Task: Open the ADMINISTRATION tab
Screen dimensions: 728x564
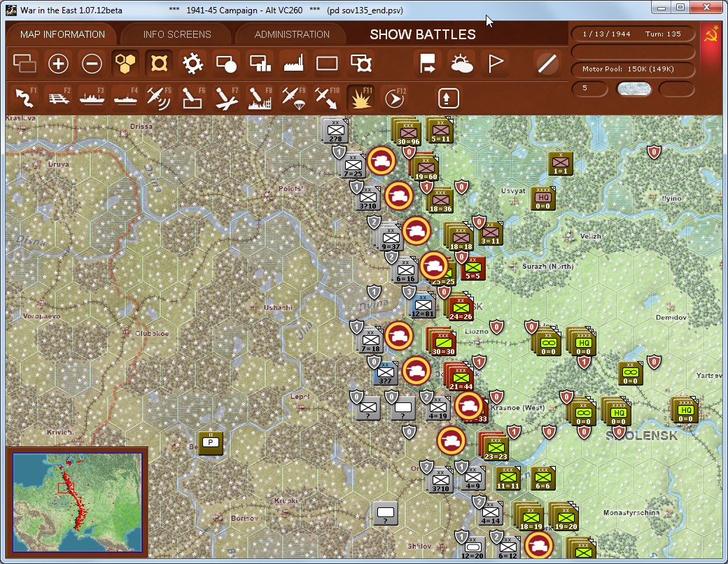Action: (292, 34)
